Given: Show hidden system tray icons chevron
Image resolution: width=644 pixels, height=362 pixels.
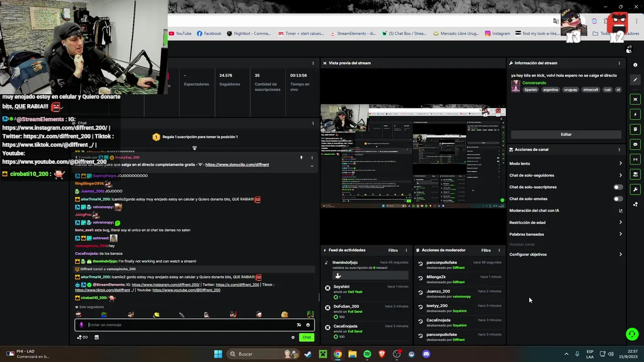Looking at the screenshot, I should [566, 354].
